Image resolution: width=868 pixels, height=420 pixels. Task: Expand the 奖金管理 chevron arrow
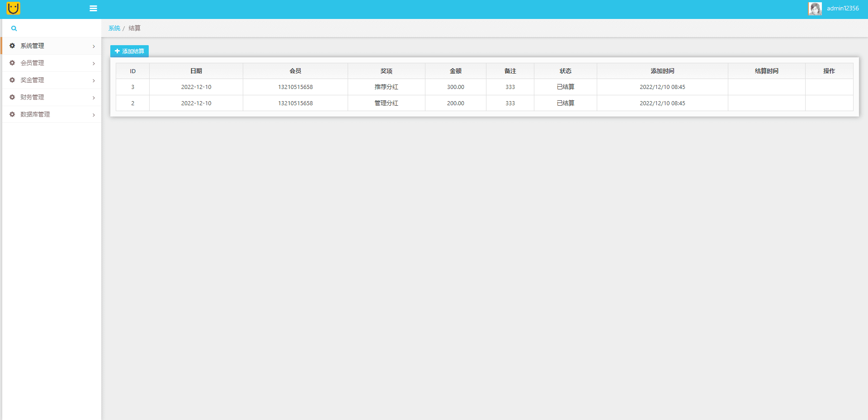[x=94, y=80]
